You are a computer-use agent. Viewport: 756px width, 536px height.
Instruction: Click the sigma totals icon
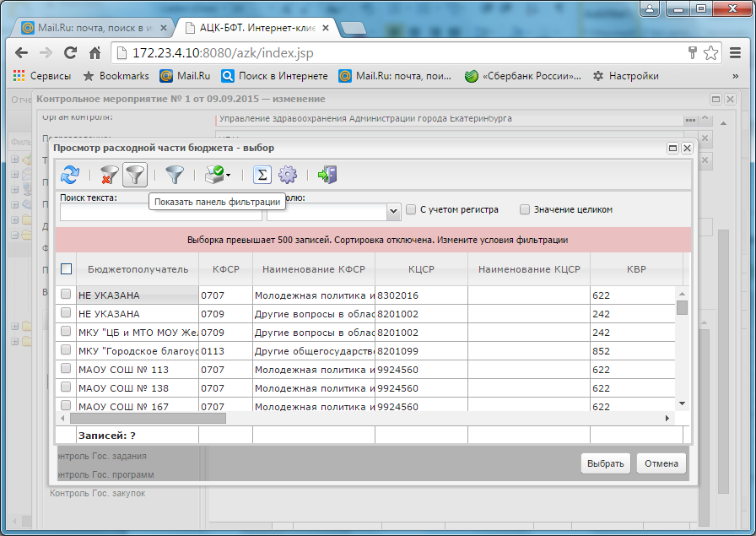(x=262, y=175)
